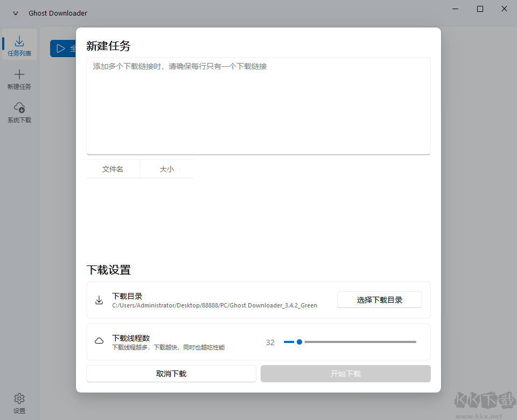Open 任务列表 via the download-arrow sidebar icon

pos(19,40)
